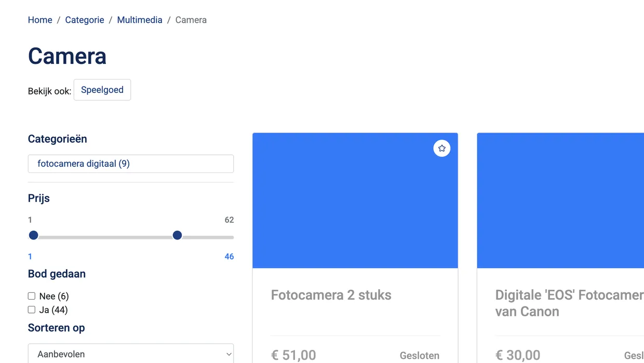The width and height of the screenshot is (644, 363).
Task: Click the minimum price value '1'
Action: [x=30, y=256]
